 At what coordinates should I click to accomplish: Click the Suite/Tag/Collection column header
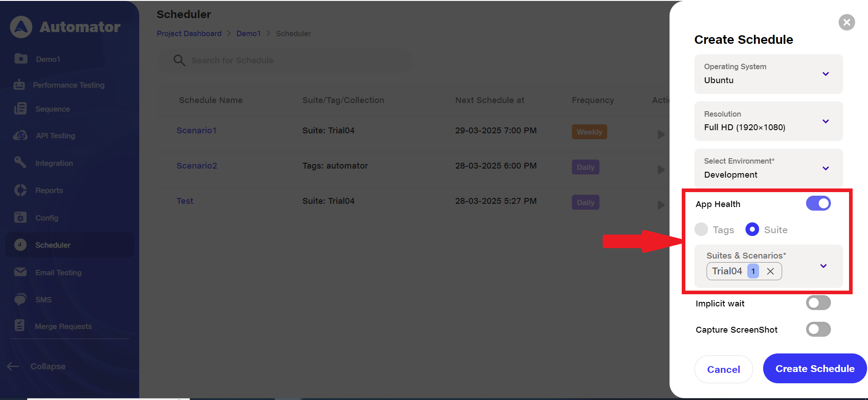(x=343, y=100)
